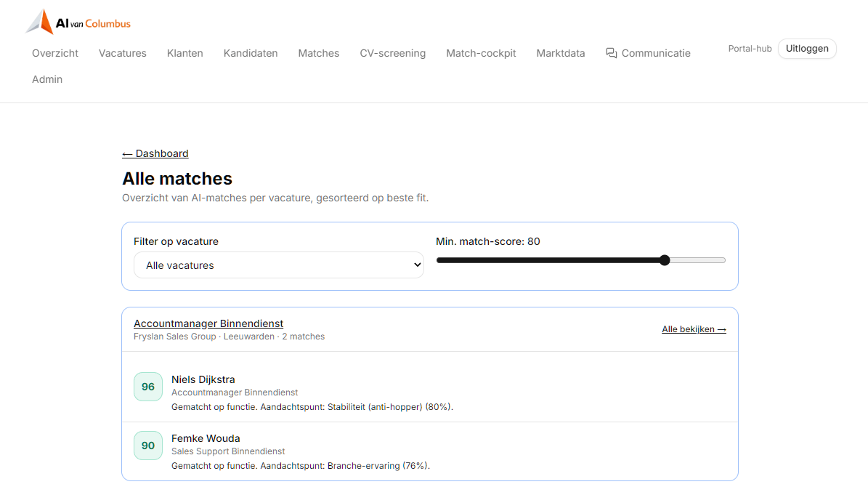Open the Accountmanager Binnendienst vacancy title
Screen dimensions: 868x487
pyautogui.click(x=208, y=323)
